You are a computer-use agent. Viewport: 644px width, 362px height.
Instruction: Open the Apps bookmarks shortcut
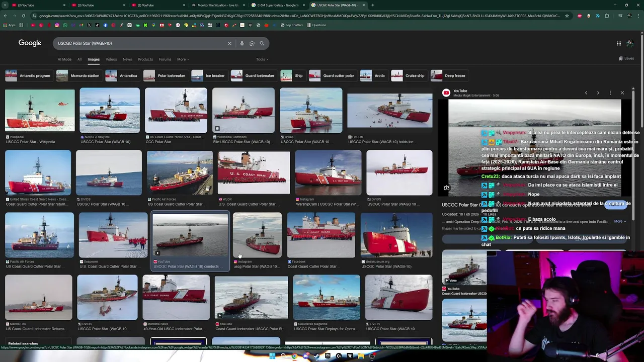10,25
